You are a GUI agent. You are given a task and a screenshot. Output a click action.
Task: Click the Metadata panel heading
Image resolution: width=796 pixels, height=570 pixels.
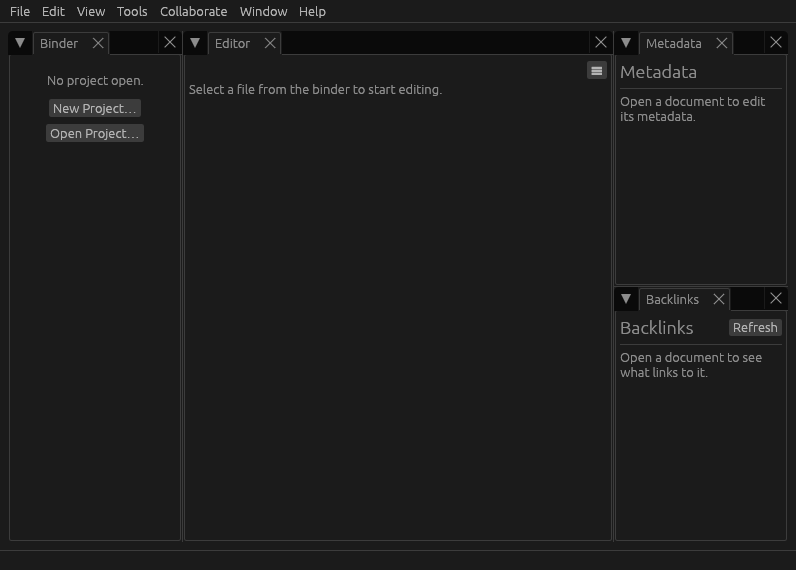pos(658,72)
